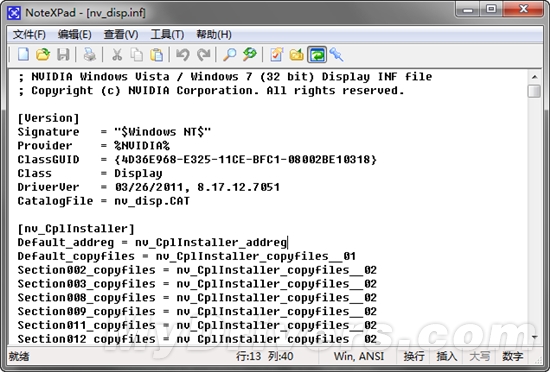Click the Section009_copyfiles line
This screenshot has width=550, height=372.
pos(197,311)
